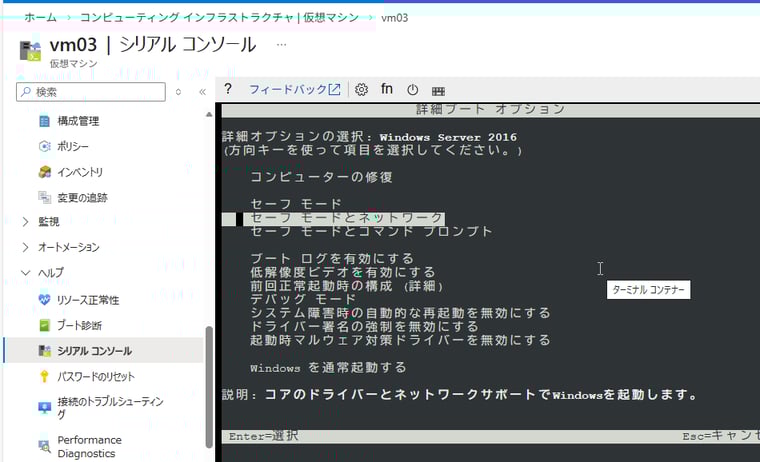This screenshot has width=760, height=462.
Task: Open the vm03 virtual machine header icon
Action: click(x=30, y=50)
